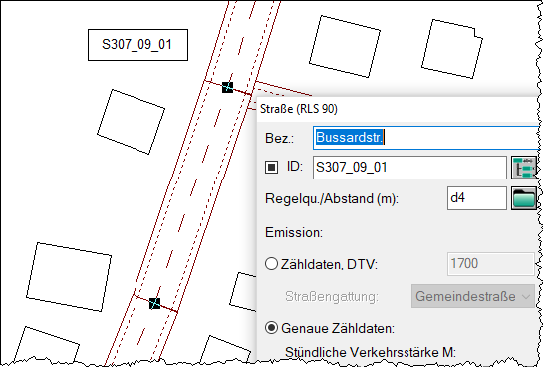This screenshot has width=543, height=367.
Task: Select the top-right building with notched corner
Action: pos(452,49)
